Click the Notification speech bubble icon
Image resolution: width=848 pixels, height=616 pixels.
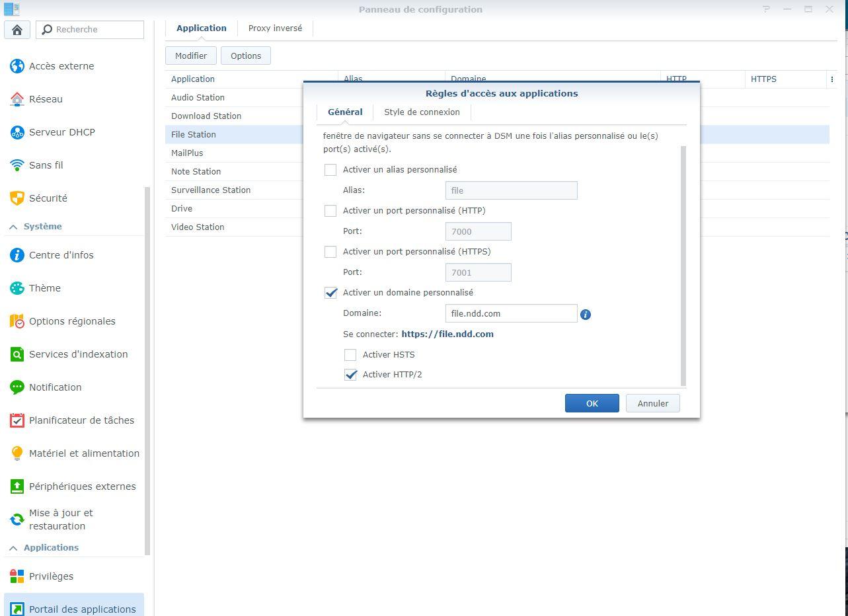(17, 387)
